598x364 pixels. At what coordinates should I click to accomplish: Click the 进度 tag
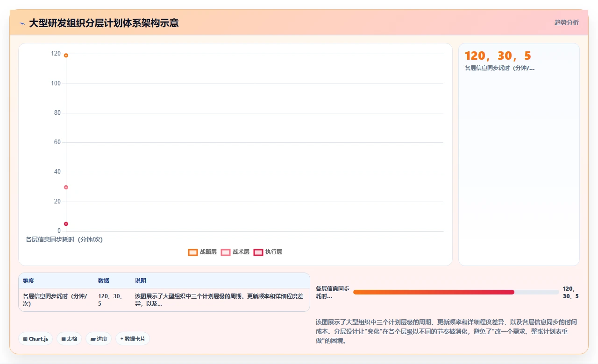point(99,339)
